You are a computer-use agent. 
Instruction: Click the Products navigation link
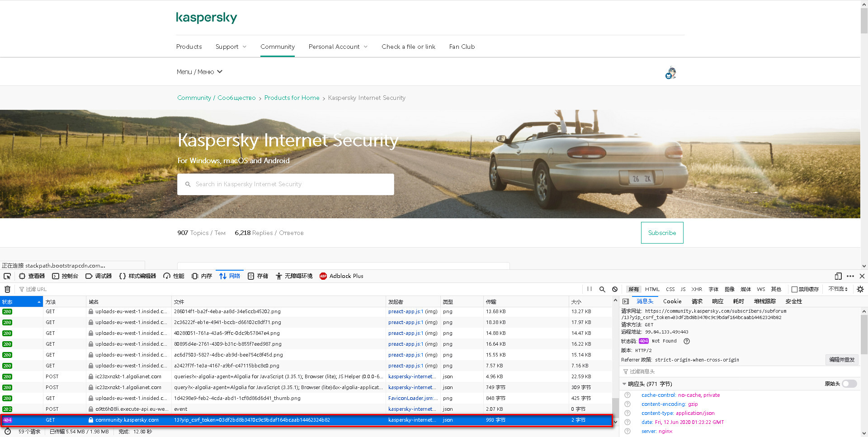189,47
